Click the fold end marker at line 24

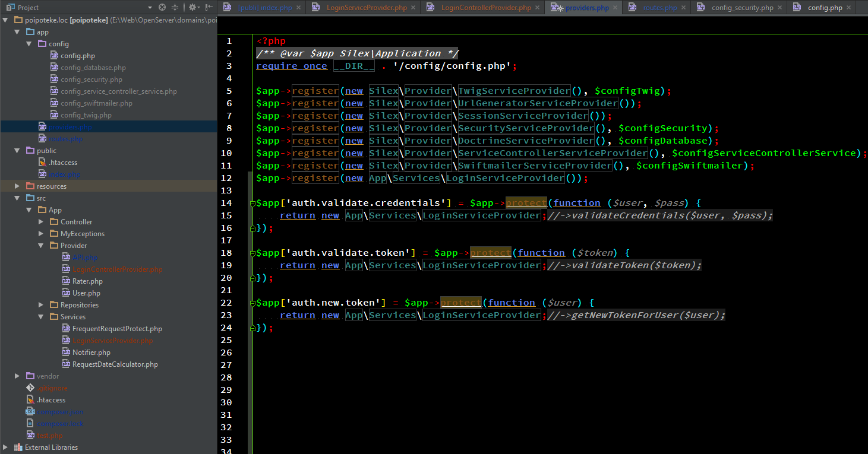tap(252, 328)
